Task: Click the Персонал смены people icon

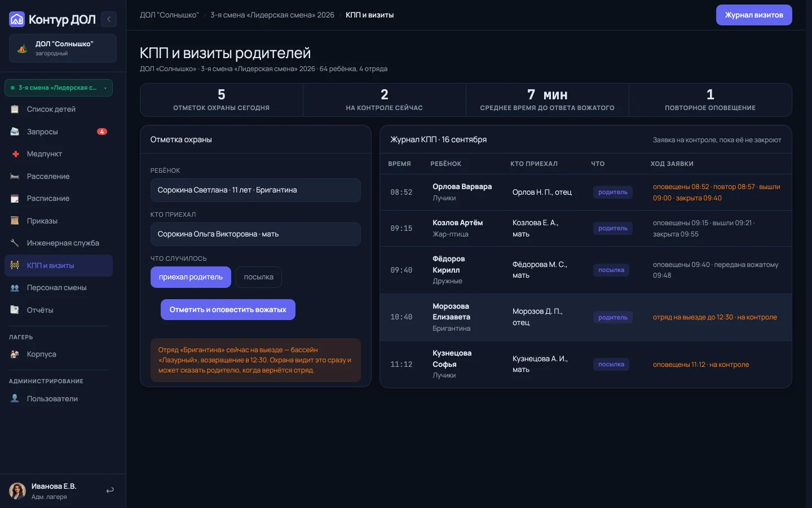Action: tap(15, 287)
